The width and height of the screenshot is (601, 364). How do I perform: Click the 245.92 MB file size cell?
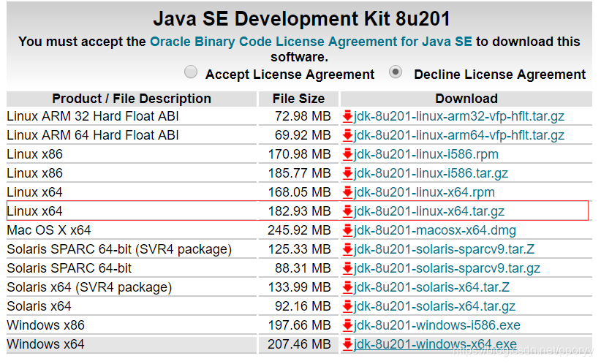[x=299, y=230]
